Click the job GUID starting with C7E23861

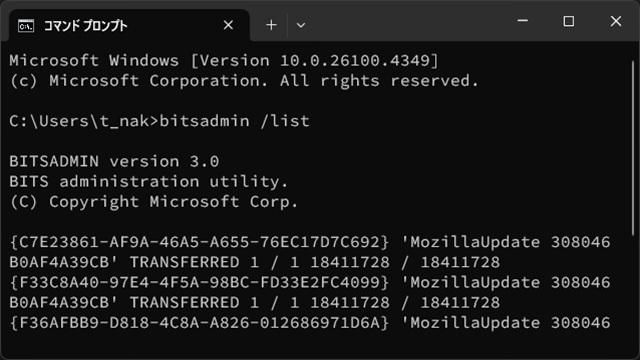click(199, 242)
